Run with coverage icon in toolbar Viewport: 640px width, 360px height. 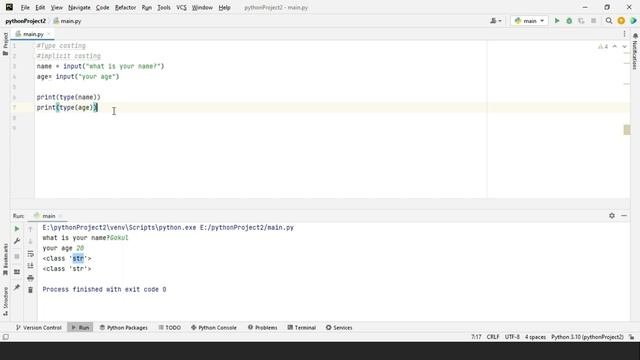coord(581,21)
